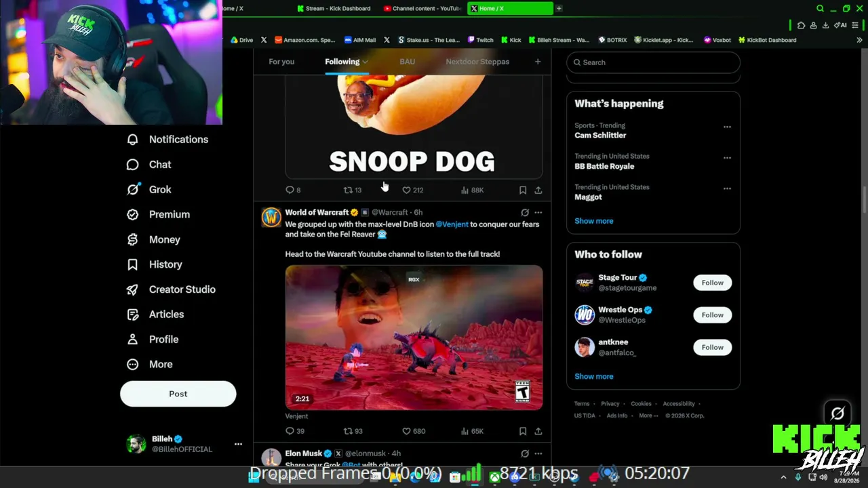Show more trends under What's happening
868x488 pixels.
coord(594,221)
